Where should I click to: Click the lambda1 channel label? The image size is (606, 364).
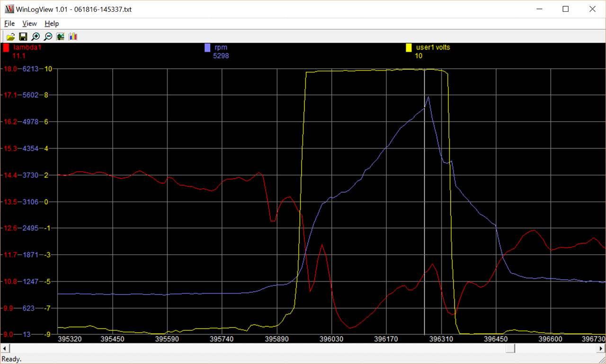[27, 47]
